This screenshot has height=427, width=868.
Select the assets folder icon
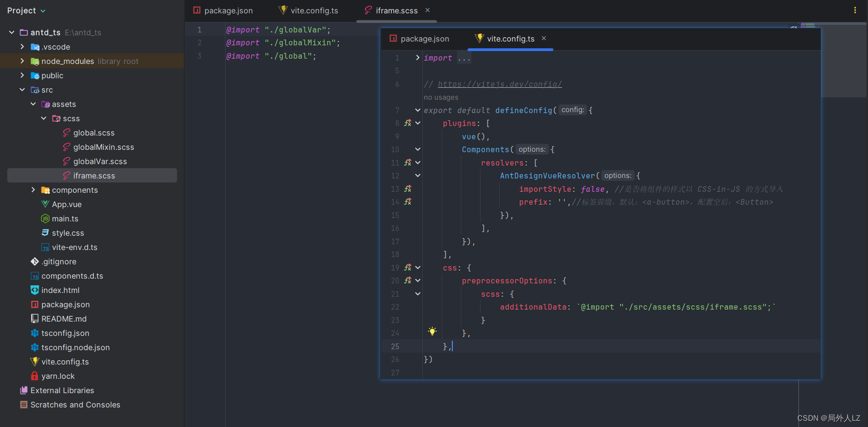click(x=45, y=104)
